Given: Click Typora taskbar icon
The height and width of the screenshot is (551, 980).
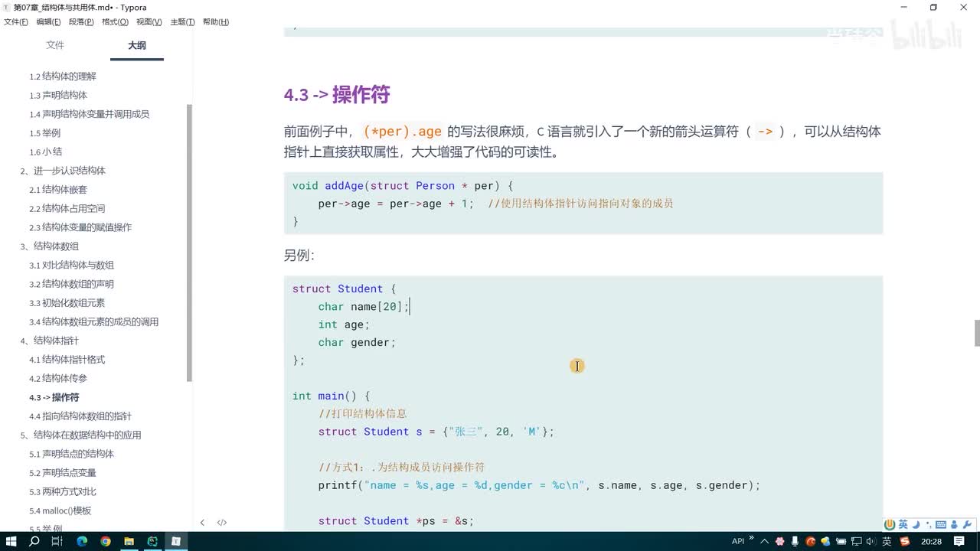Looking at the screenshot, I should [x=176, y=541].
